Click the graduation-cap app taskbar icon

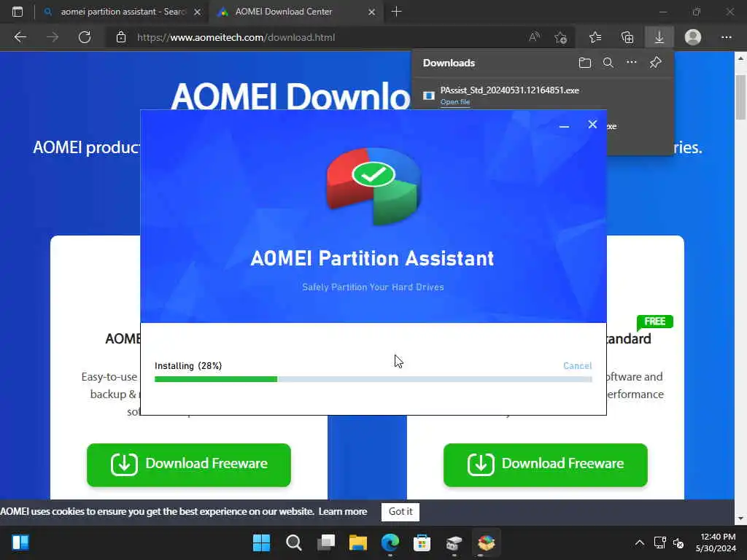(454, 542)
